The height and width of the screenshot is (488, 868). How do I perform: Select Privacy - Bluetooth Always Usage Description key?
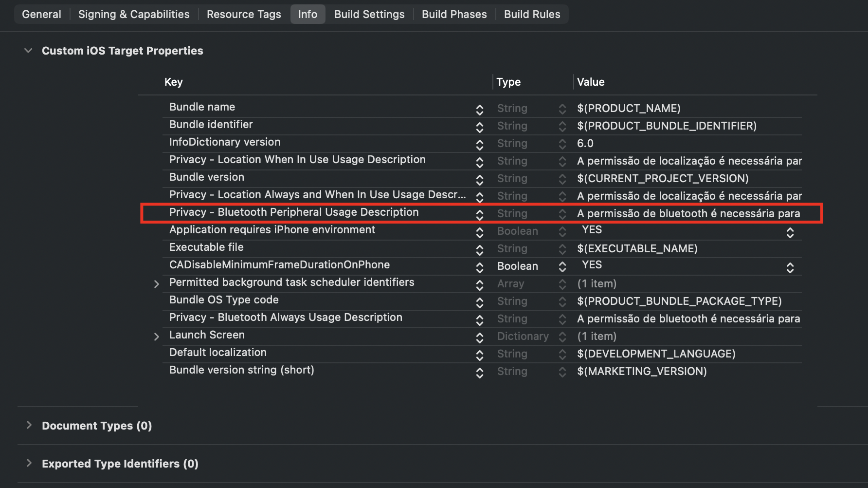tap(286, 318)
